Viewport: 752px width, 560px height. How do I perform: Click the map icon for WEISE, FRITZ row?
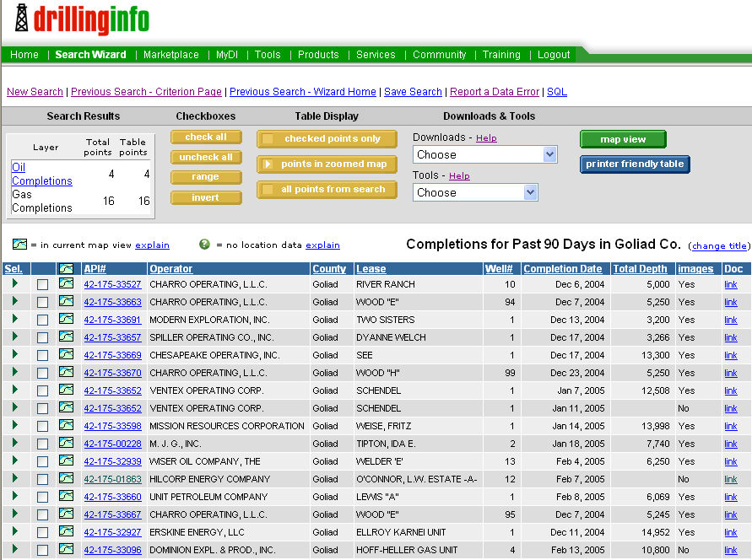66,426
